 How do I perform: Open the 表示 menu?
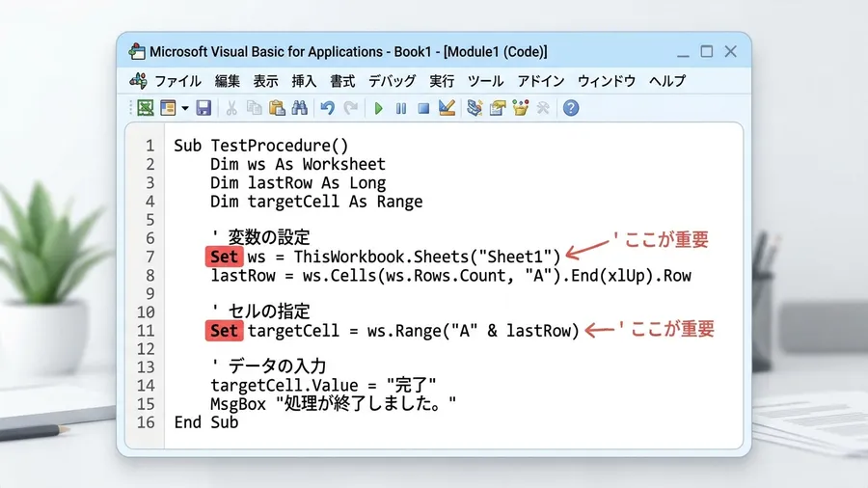tap(266, 81)
